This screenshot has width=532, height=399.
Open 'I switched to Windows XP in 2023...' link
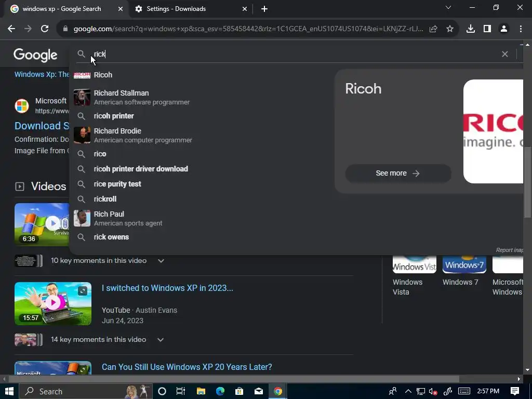[x=167, y=288]
